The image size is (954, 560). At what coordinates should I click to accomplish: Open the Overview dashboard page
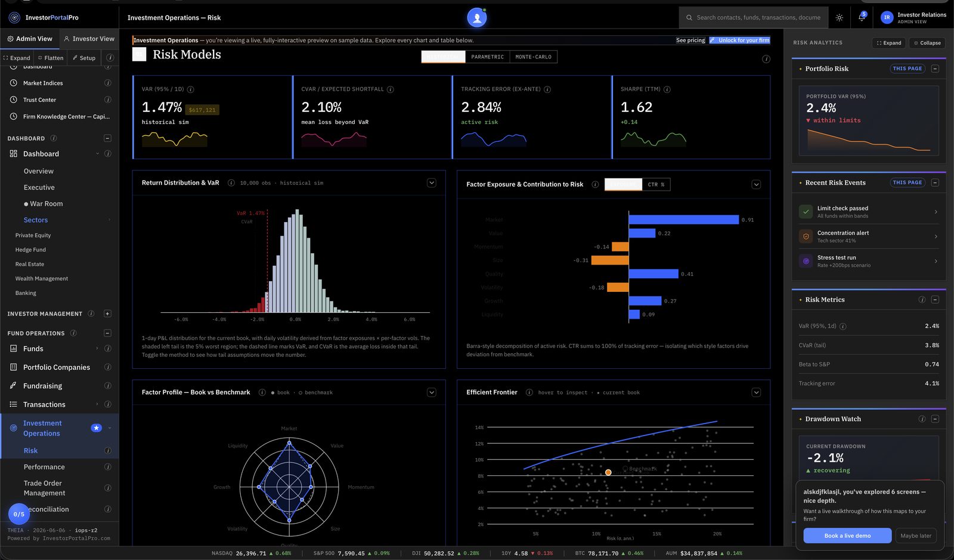tap(39, 171)
